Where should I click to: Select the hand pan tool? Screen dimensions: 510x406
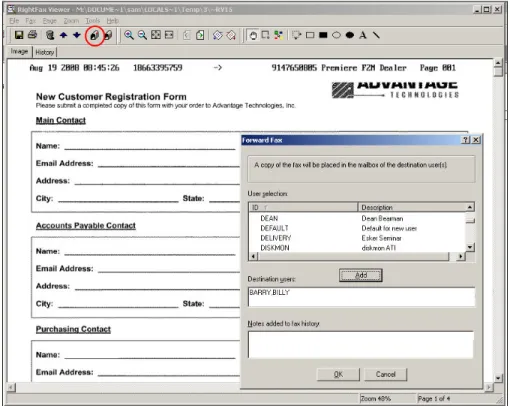click(253, 35)
